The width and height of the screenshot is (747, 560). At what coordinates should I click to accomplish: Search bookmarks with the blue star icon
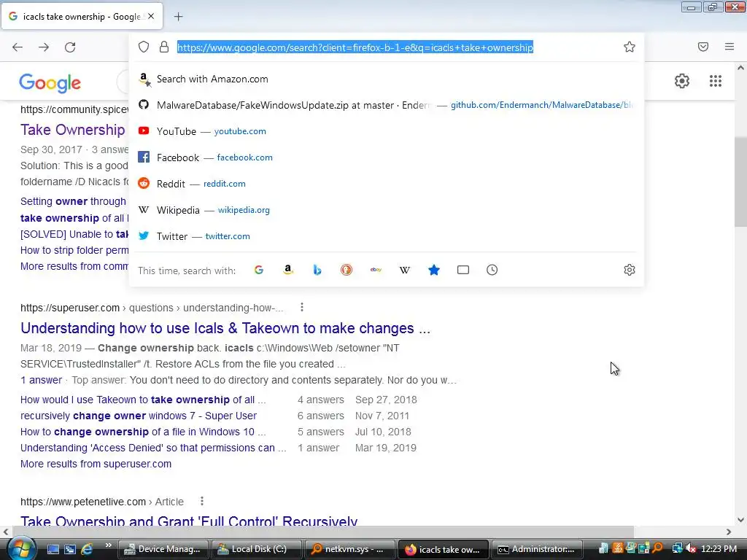pos(433,270)
